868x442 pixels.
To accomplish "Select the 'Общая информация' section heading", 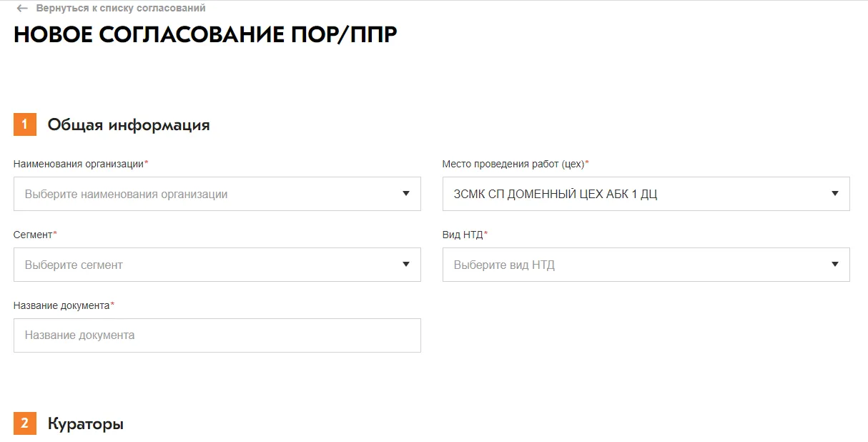I will click(x=129, y=125).
